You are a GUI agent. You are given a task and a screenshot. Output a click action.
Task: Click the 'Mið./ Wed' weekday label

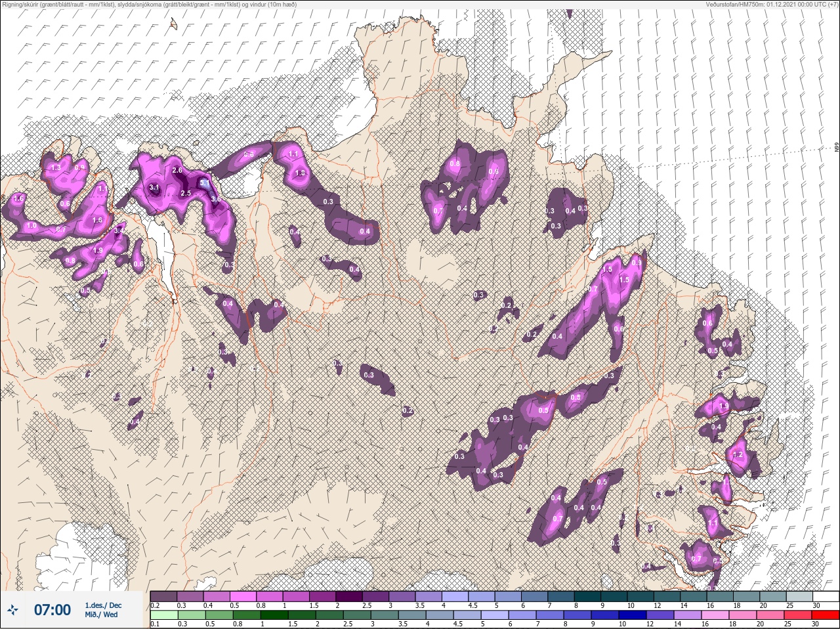click(x=102, y=615)
